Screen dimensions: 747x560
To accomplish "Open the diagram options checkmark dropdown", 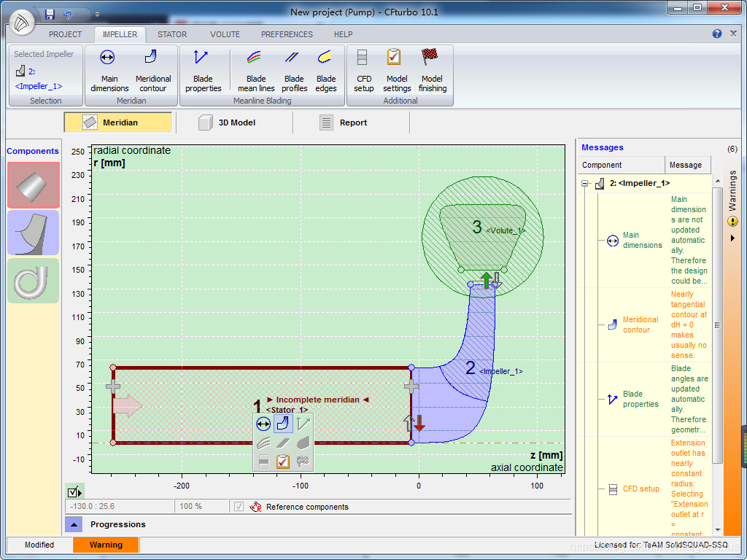I will (75, 492).
